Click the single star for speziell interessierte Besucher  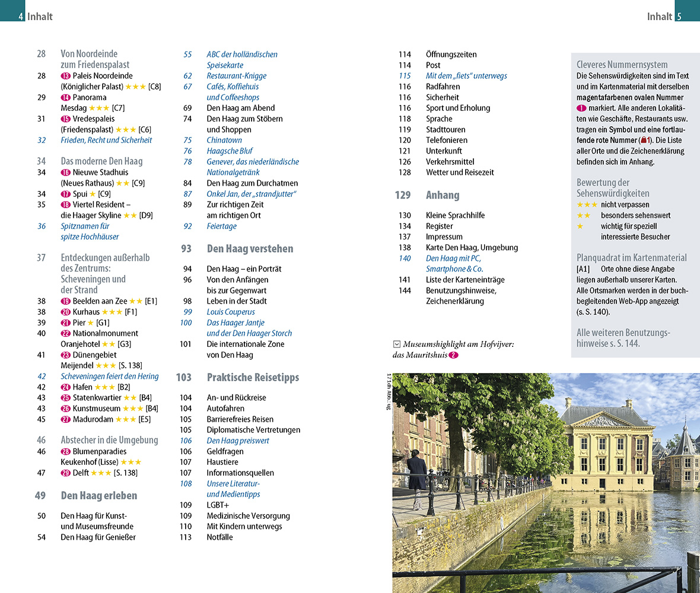580,226
